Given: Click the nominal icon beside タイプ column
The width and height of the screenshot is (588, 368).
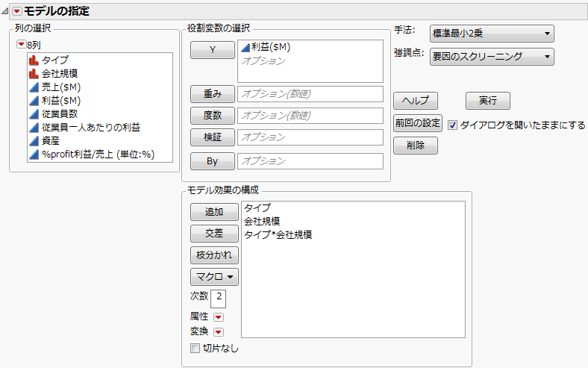Looking at the screenshot, I should [x=34, y=60].
